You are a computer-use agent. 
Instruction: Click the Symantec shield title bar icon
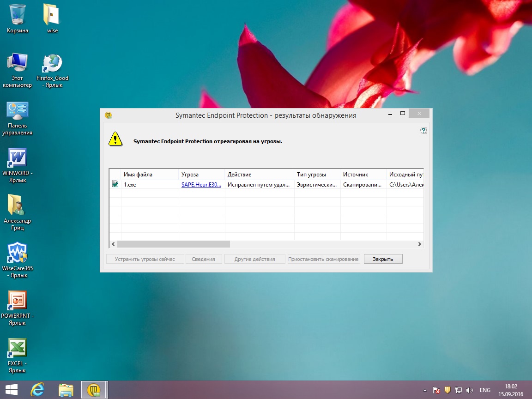(108, 115)
